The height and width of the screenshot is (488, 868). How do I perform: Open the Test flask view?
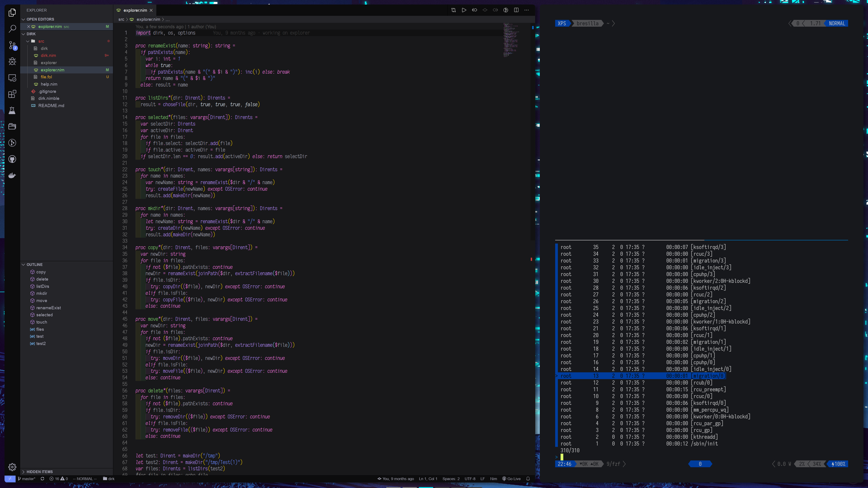coord(12,110)
